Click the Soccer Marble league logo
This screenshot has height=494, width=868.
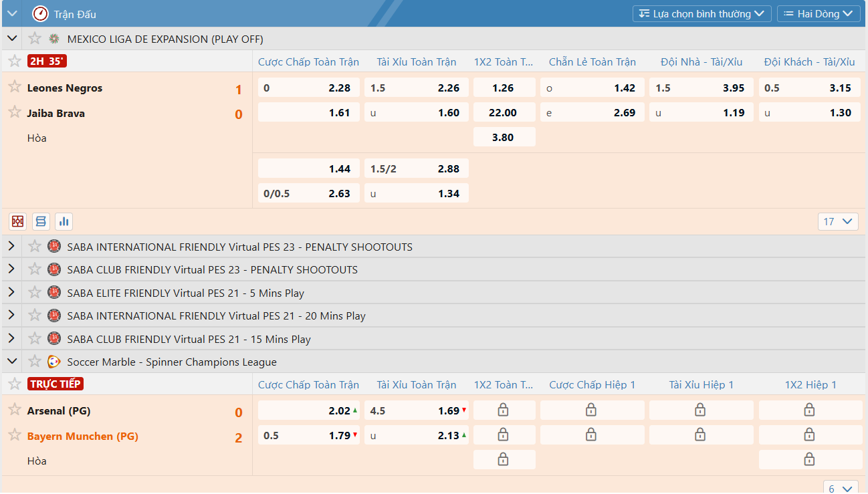[54, 362]
